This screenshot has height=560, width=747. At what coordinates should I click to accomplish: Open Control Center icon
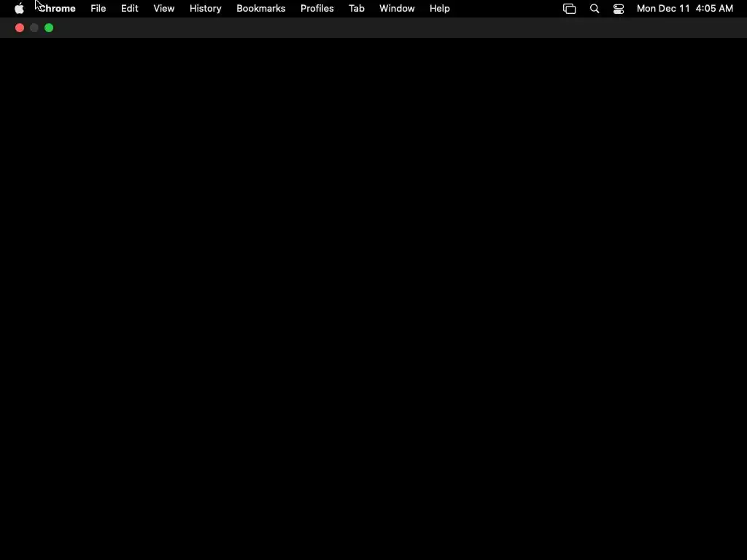619,9
